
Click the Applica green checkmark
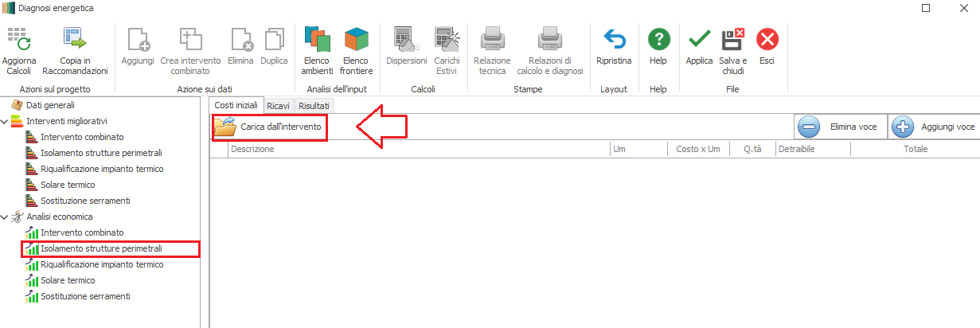point(699,39)
